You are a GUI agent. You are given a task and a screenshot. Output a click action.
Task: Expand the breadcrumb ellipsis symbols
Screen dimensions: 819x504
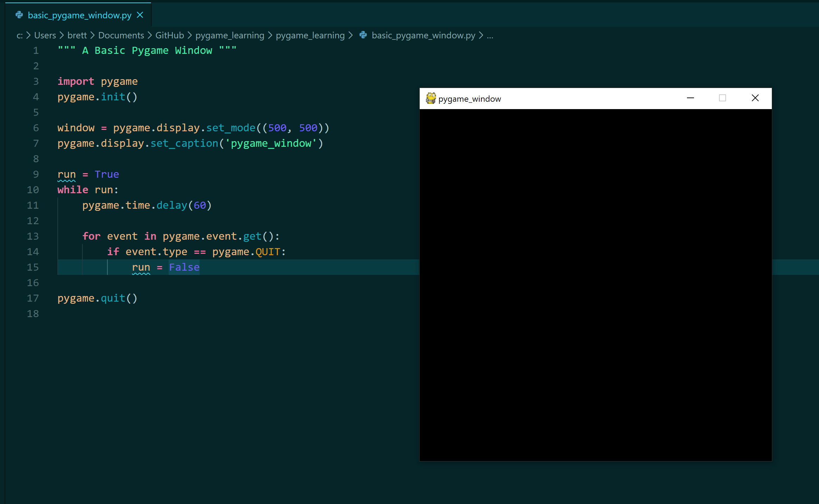(x=490, y=35)
